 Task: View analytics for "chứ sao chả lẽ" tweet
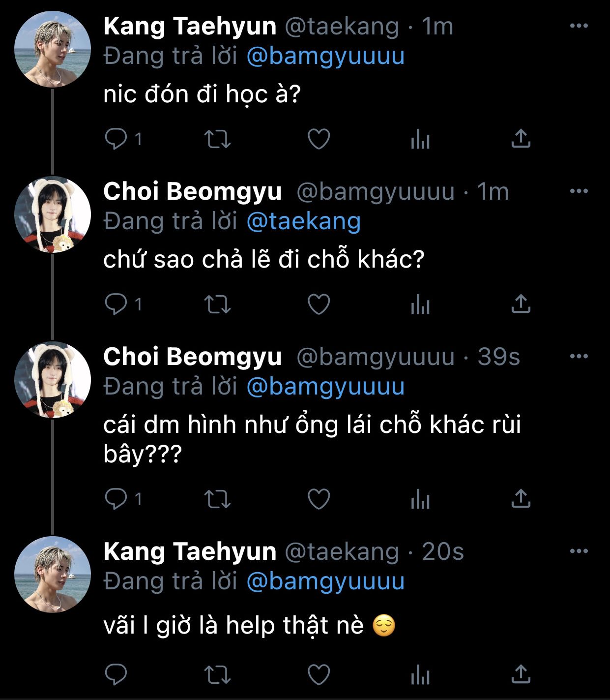tap(420, 304)
